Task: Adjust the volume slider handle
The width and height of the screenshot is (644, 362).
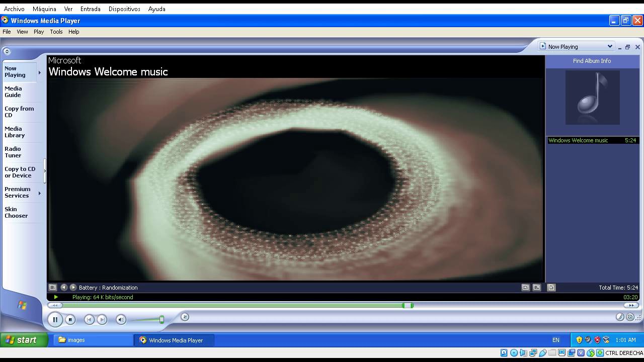Action: click(162, 319)
